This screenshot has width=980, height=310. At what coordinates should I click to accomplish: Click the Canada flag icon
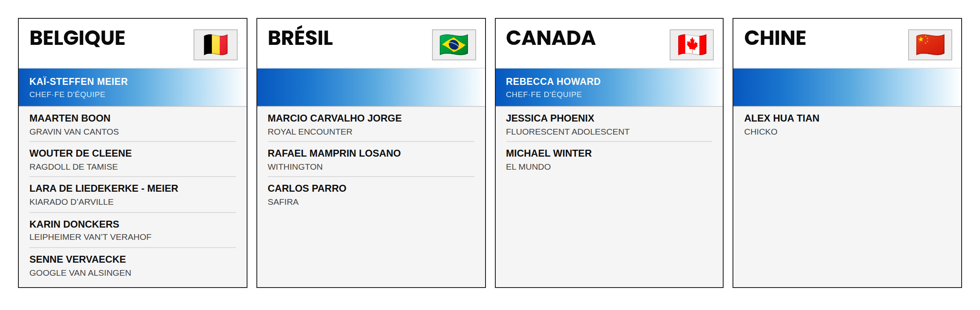[692, 45]
